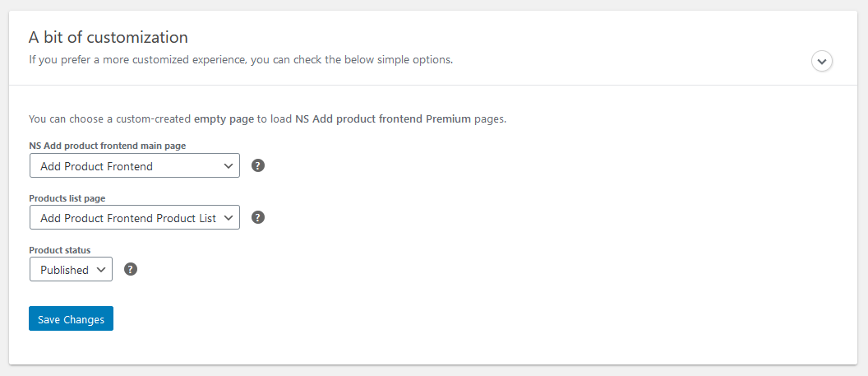Click 'You can choose a custom-created' sentence start

pos(110,119)
